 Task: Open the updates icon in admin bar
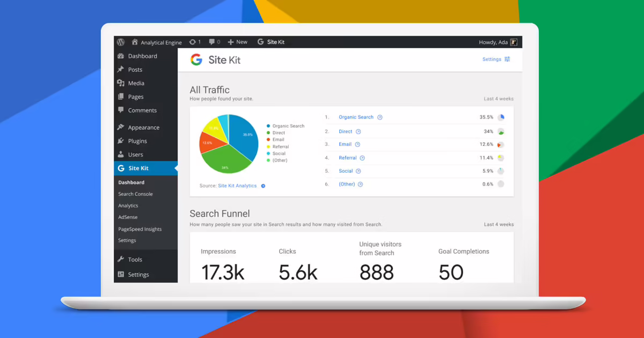(193, 42)
